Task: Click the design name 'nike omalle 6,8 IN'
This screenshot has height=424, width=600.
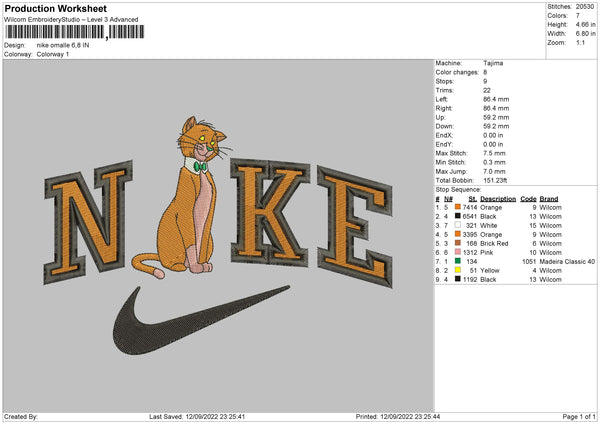Action: point(63,45)
